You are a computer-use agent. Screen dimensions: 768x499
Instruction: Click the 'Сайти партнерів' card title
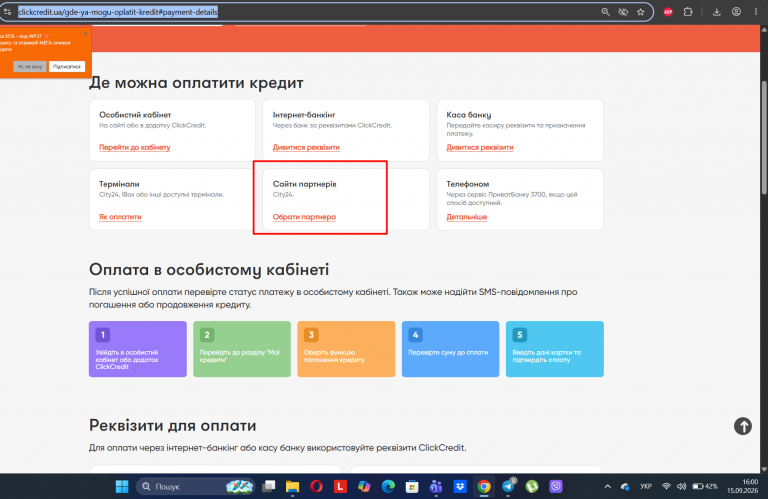point(304,184)
